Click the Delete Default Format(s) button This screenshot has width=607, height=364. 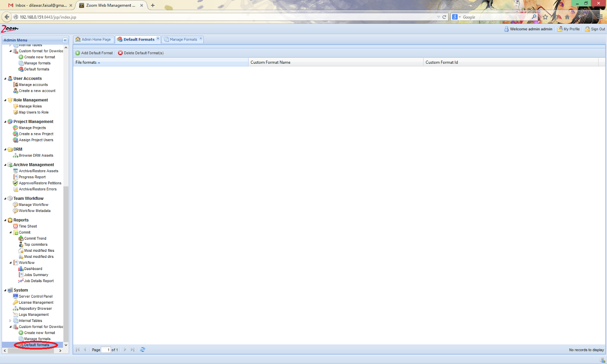click(141, 53)
